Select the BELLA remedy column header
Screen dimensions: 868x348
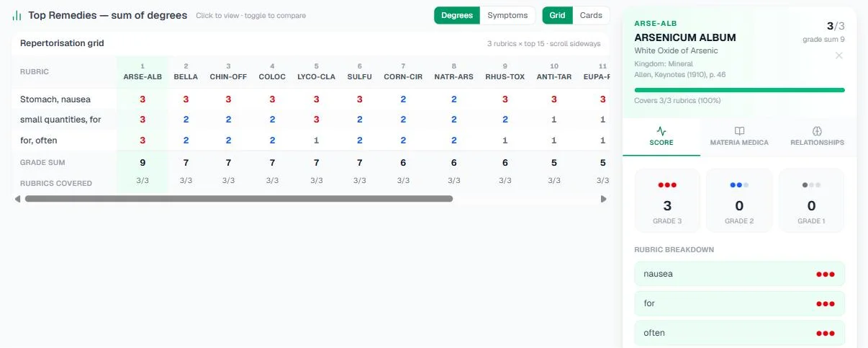point(186,72)
